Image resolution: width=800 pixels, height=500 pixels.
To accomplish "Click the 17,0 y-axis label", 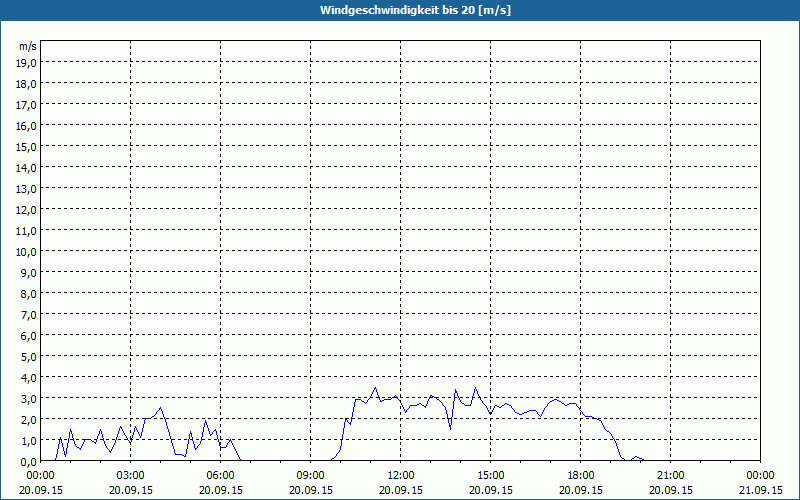I will point(27,105).
